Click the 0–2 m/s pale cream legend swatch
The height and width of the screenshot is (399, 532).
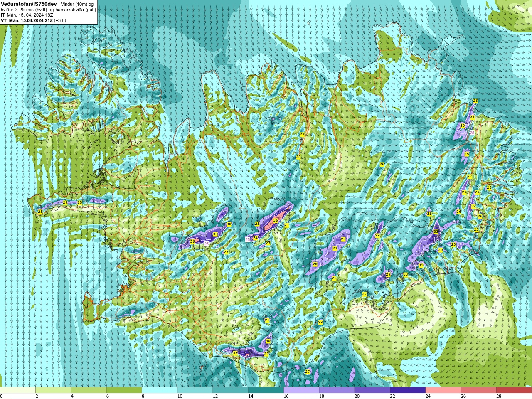click(x=18, y=390)
